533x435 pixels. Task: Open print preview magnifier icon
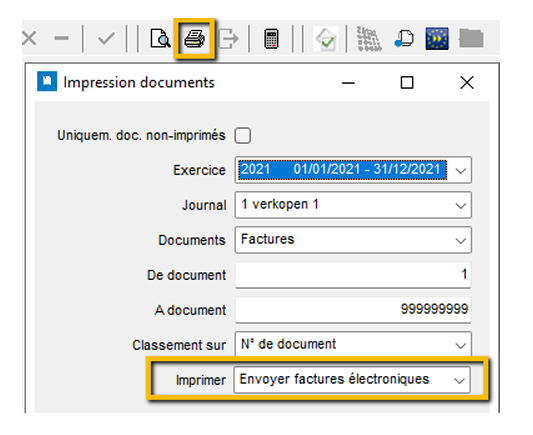point(160,38)
